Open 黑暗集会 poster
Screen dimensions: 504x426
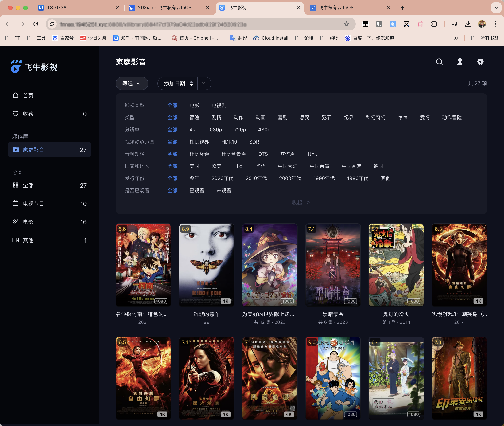333,265
